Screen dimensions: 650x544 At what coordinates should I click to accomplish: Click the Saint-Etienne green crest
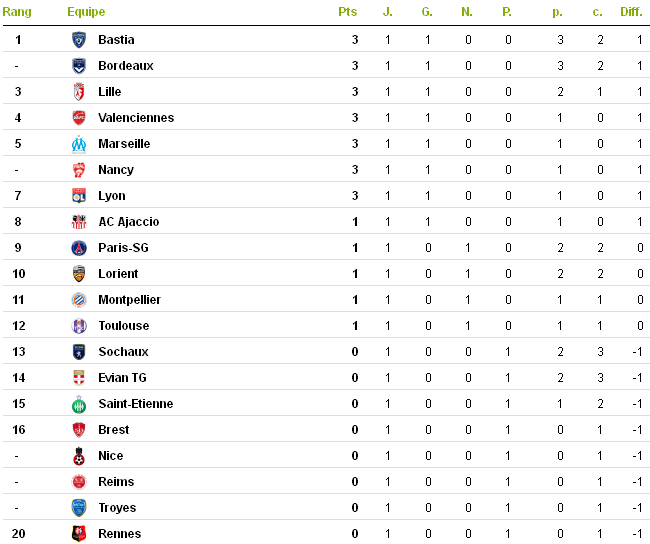(79, 404)
